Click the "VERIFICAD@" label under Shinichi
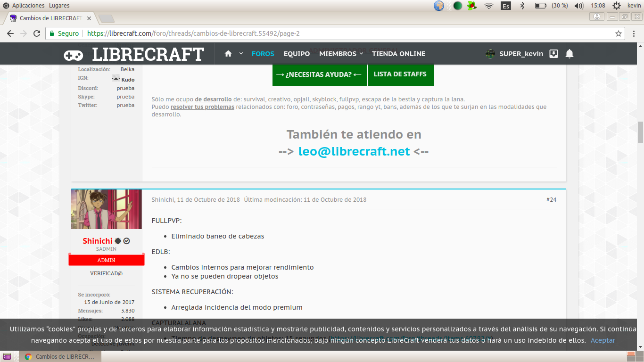This screenshot has width=644, height=362. tap(107, 273)
